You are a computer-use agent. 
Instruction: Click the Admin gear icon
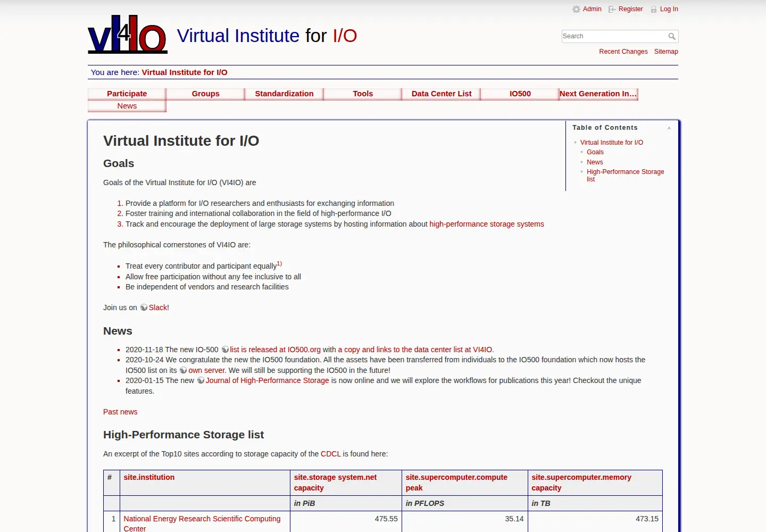(x=576, y=9)
